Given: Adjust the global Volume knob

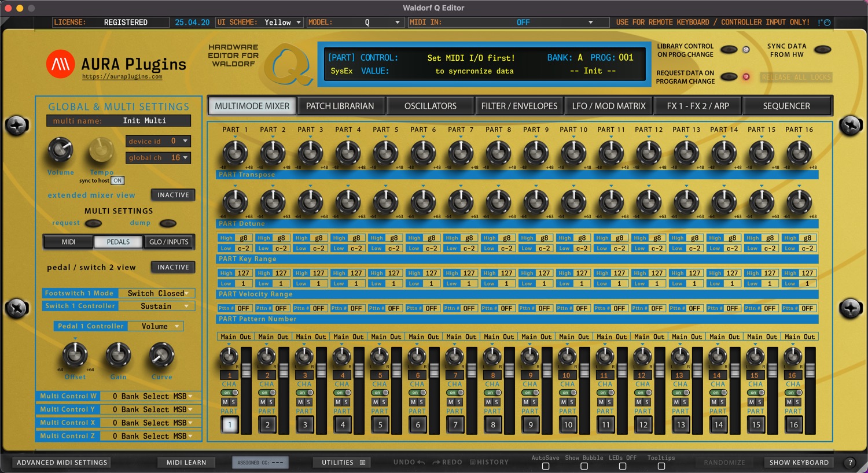Looking at the screenshot, I should point(60,150).
